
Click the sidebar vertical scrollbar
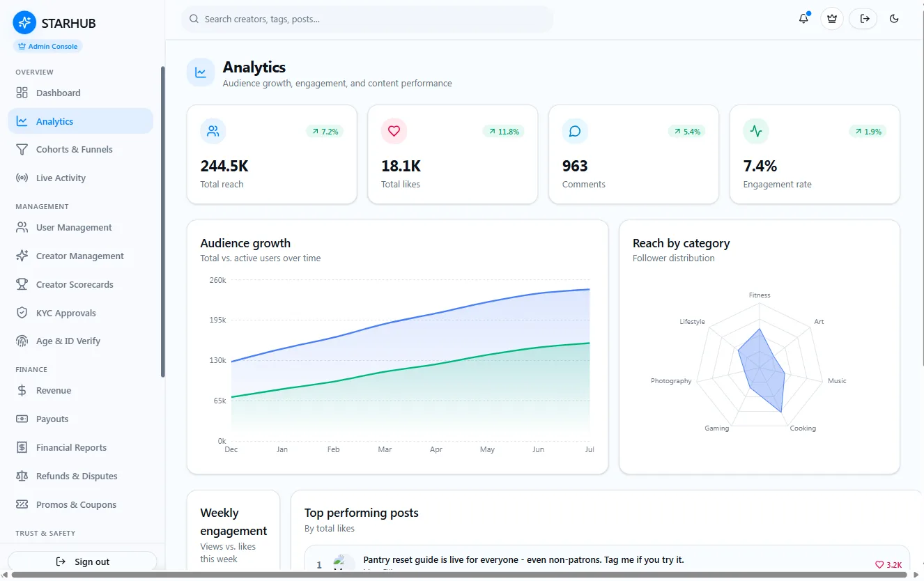[163, 222]
